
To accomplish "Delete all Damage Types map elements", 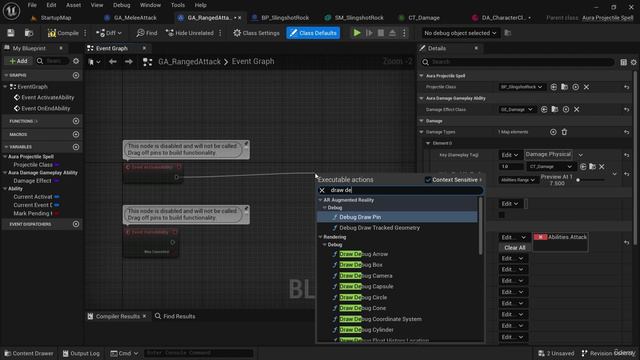I will click(564, 132).
